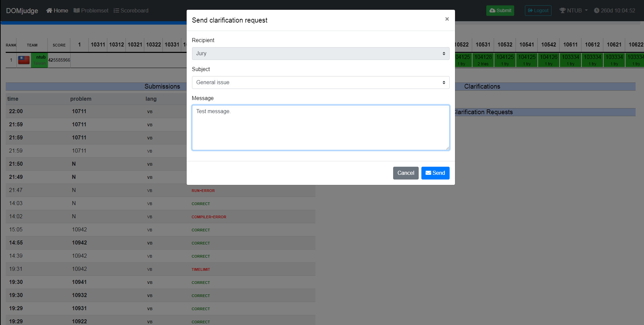Click the Taiwan flag team icon
The image size is (644, 325).
click(24, 60)
